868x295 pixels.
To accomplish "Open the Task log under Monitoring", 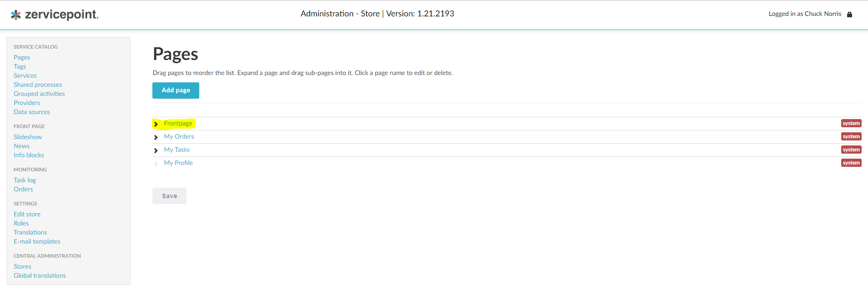I will coord(25,180).
